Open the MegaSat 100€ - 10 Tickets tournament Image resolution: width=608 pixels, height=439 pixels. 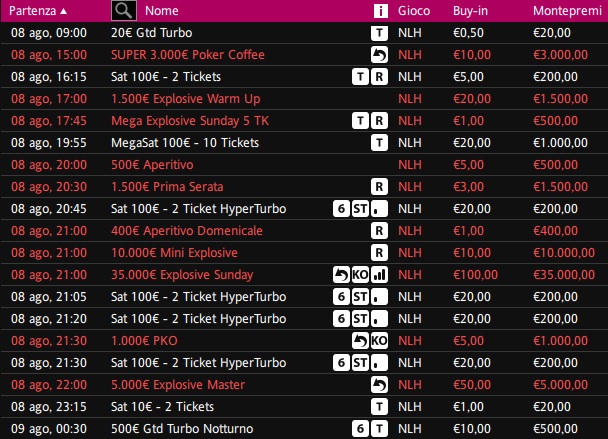pyautogui.click(x=185, y=143)
